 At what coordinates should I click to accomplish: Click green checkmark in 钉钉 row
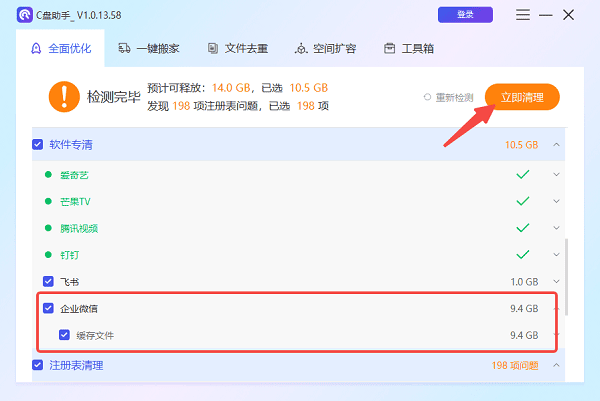pos(523,254)
